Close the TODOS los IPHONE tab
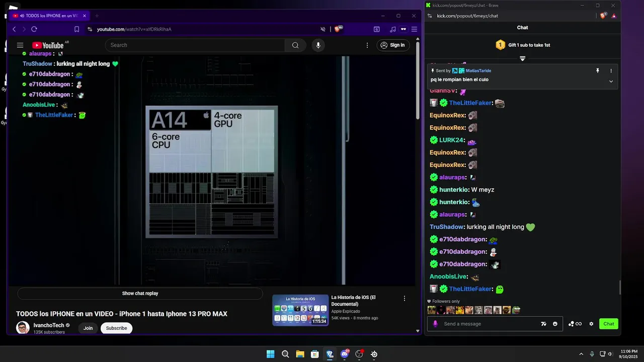This screenshot has width=644, height=362. pos(85,16)
